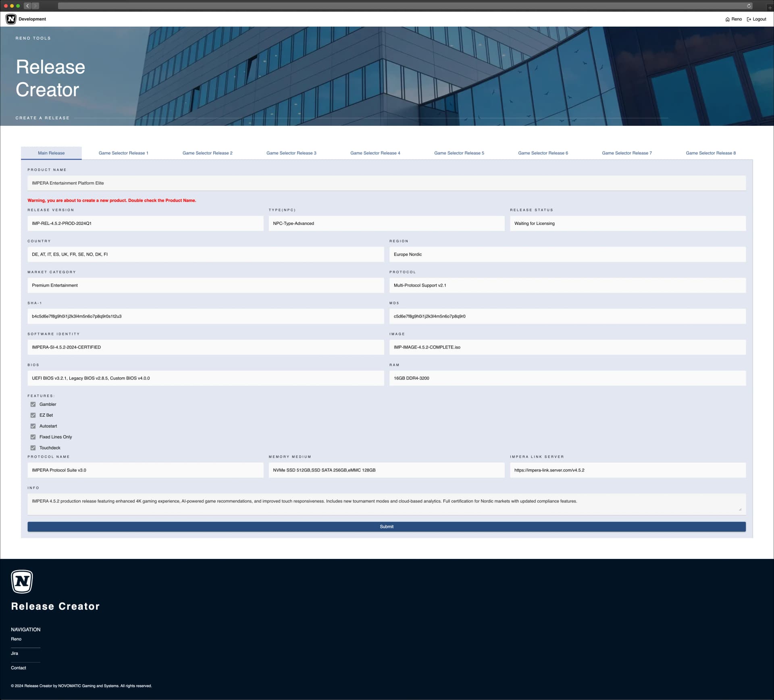The image size is (774, 700).
Task: Uncheck the Gambler feature checkbox
Action: click(x=33, y=404)
